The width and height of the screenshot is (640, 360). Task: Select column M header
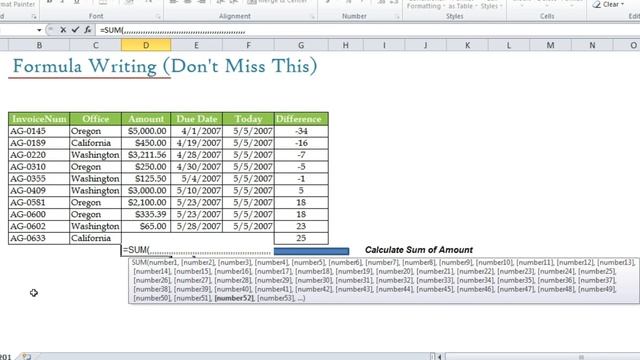point(550,45)
